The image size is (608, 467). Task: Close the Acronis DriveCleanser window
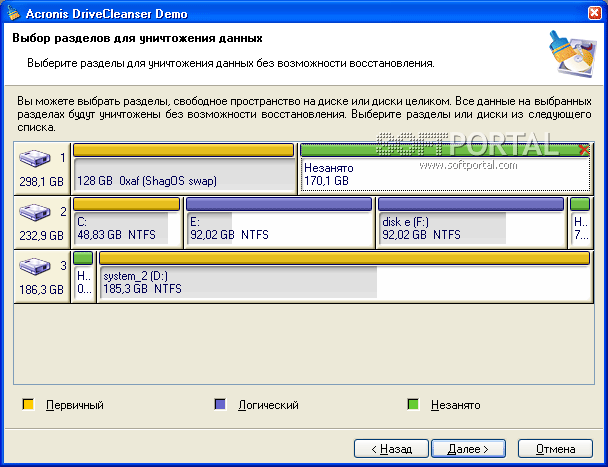[595, 13]
